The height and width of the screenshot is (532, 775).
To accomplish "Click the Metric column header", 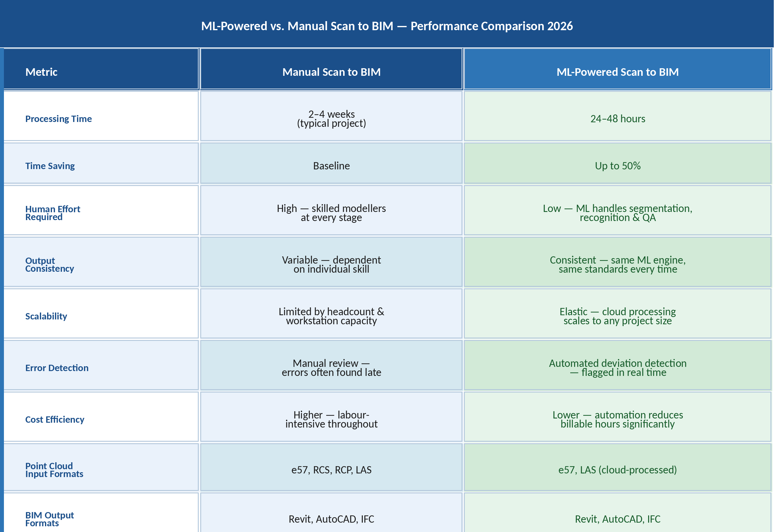I will point(41,72).
